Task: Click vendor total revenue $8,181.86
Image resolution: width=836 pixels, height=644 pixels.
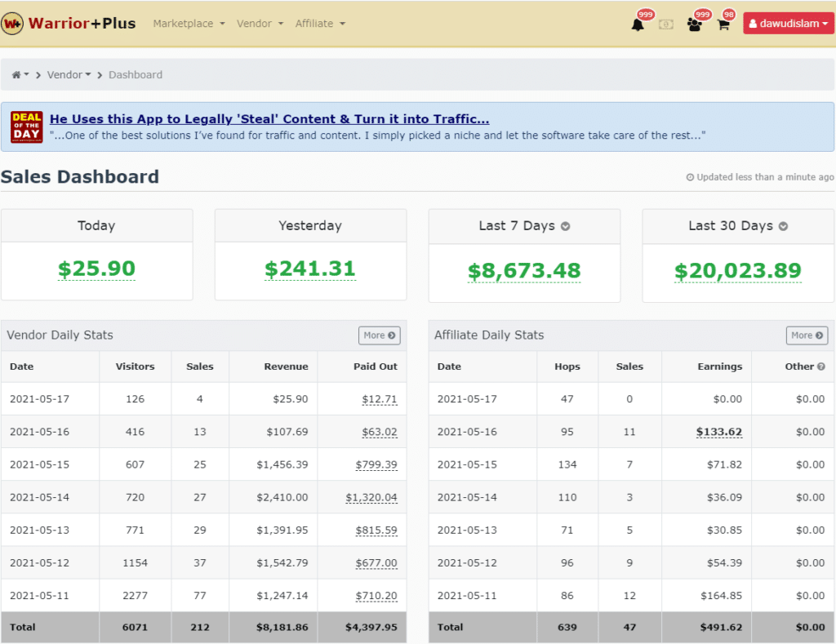Action: pyautogui.click(x=282, y=628)
